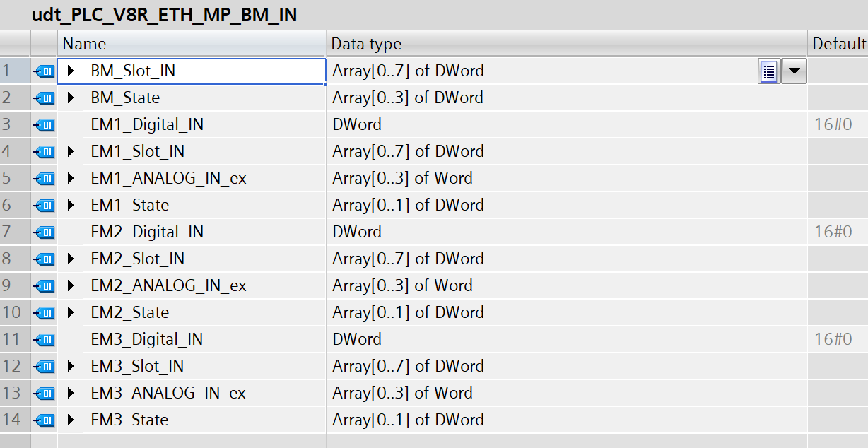
Task: Expand the EM1_ANALOG_IN_ex array
Action: tap(71, 179)
